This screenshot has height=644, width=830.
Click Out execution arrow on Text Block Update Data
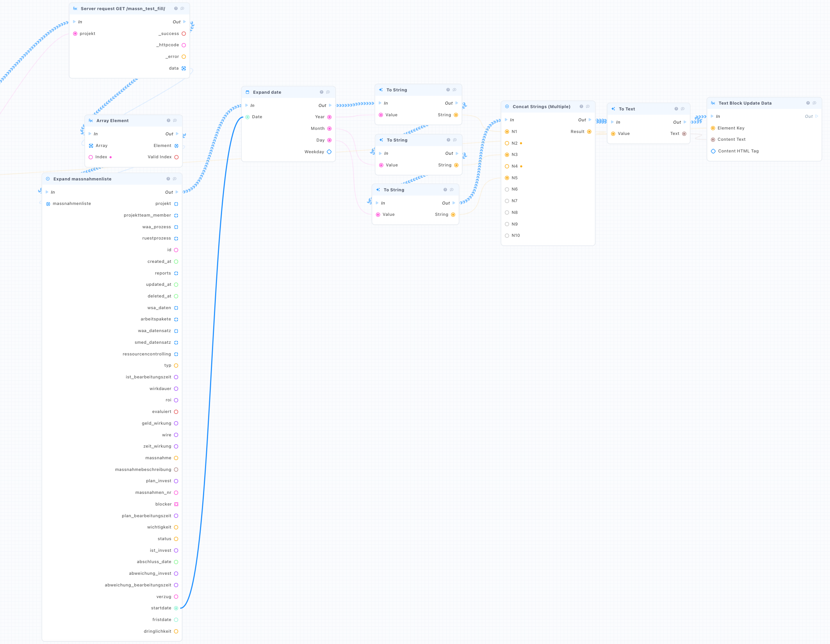816,116
